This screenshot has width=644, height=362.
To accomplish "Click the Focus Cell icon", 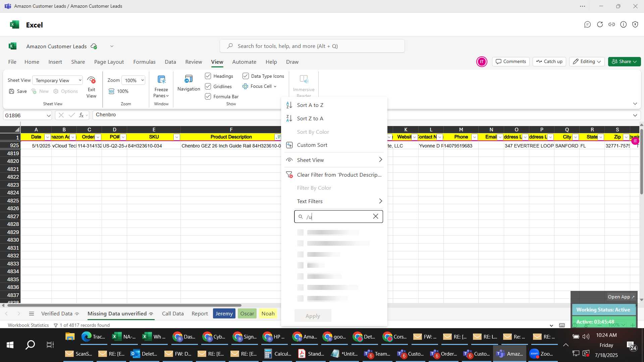I will (x=245, y=86).
